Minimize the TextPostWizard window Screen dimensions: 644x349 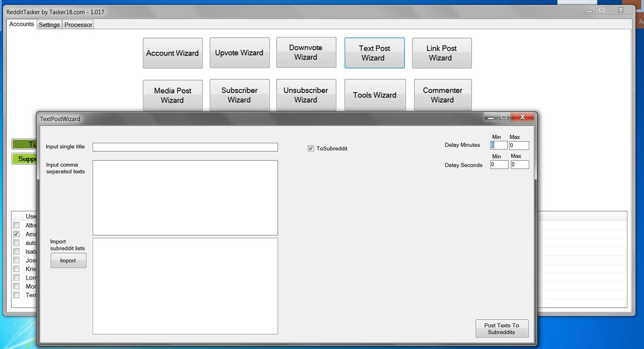tap(491, 117)
